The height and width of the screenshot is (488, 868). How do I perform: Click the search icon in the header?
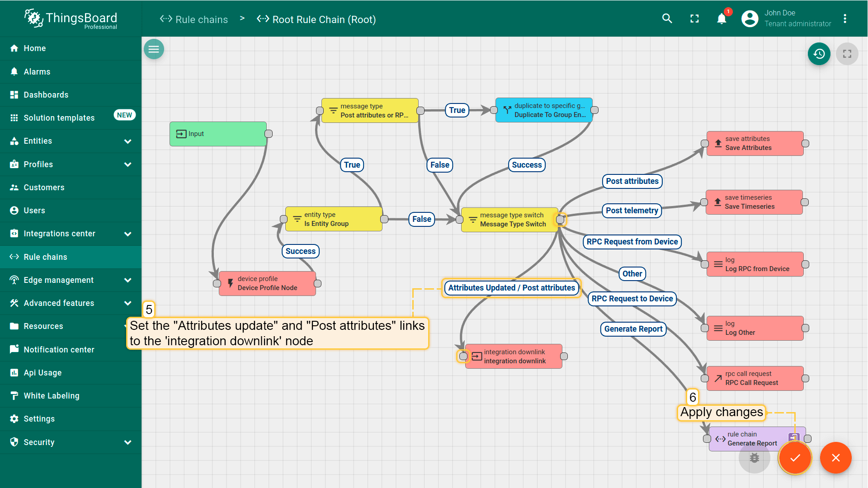pyautogui.click(x=667, y=19)
